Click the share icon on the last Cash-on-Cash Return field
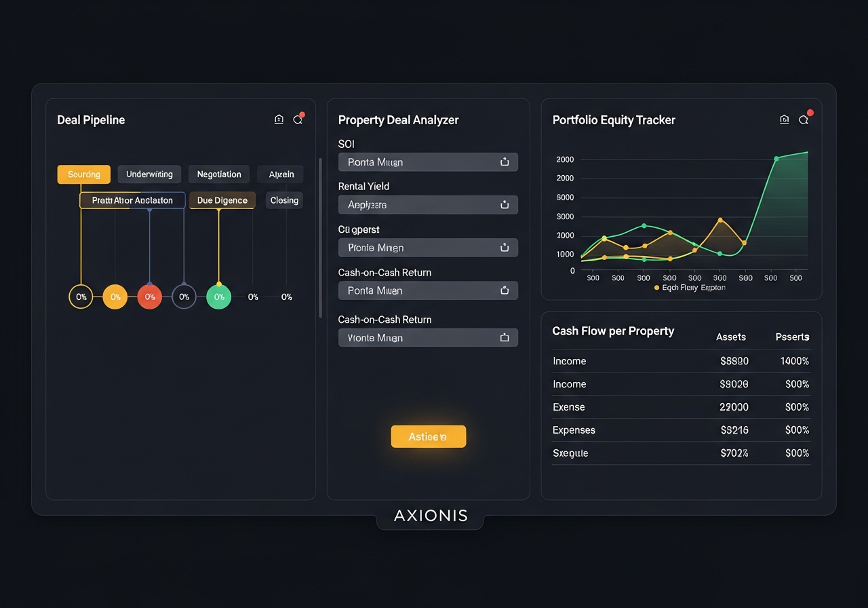The image size is (868, 608). tap(505, 337)
